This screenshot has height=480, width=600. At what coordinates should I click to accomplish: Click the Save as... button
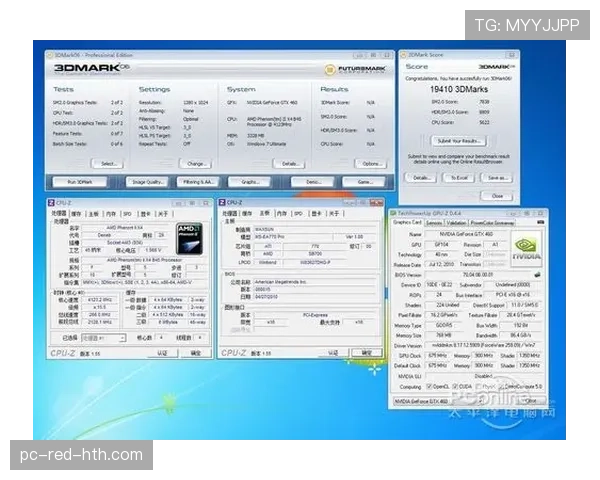click(497, 178)
